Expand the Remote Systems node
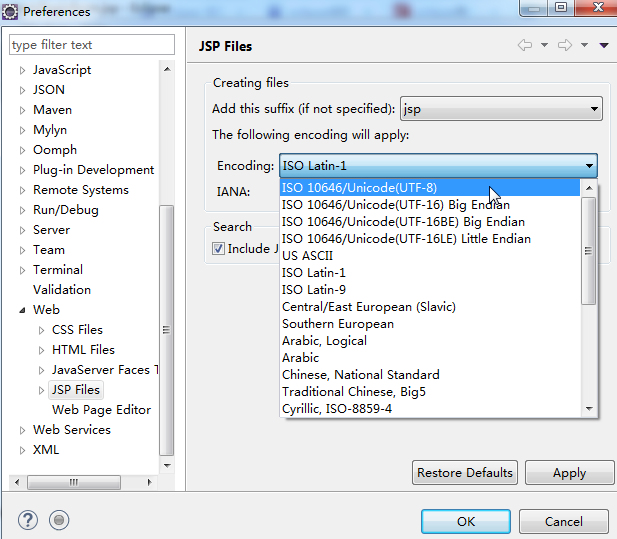This screenshot has width=617, height=539. 22,190
